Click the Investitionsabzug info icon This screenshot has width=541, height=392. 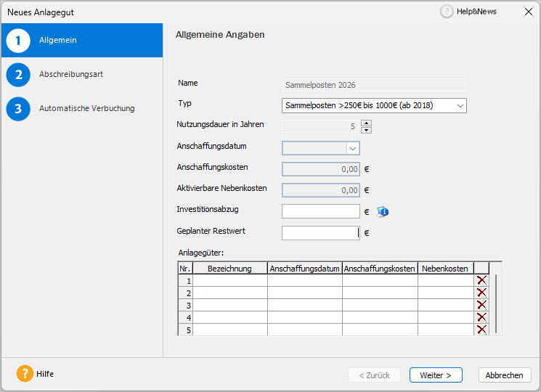tap(383, 212)
